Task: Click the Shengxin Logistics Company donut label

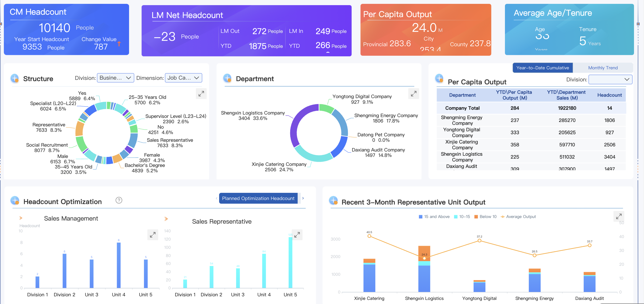Action: pyautogui.click(x=253, y=116)
